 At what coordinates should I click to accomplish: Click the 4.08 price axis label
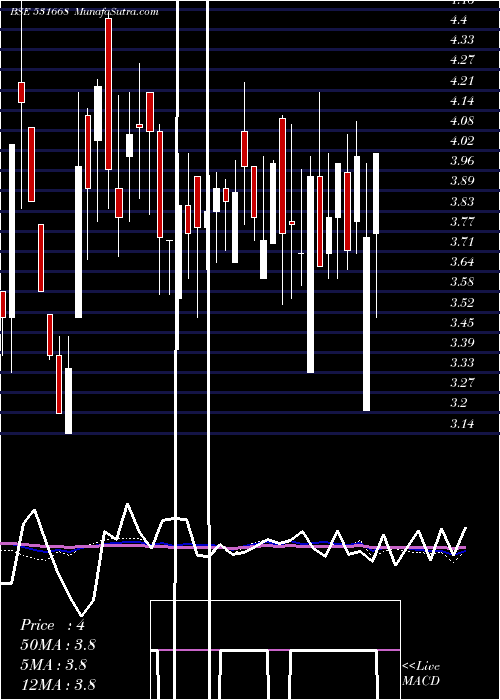pyautogui.click(x=462, y=121)
